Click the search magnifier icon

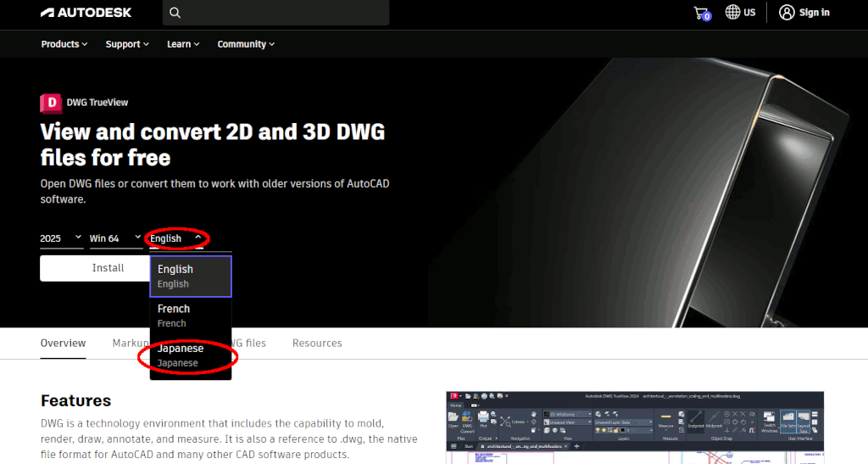coord(175,13)
